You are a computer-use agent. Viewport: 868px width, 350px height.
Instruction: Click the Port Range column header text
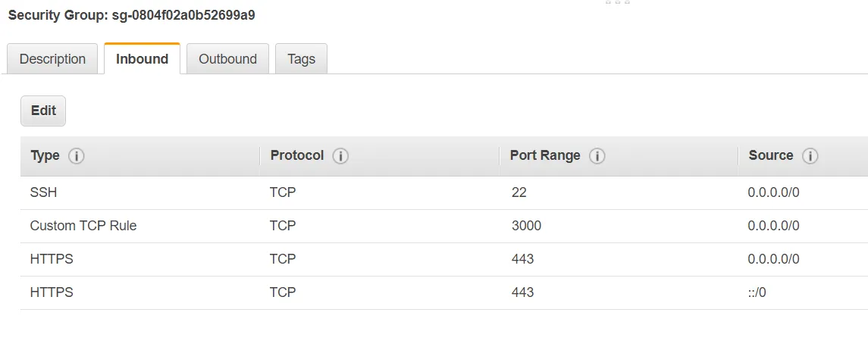[545, 155]
